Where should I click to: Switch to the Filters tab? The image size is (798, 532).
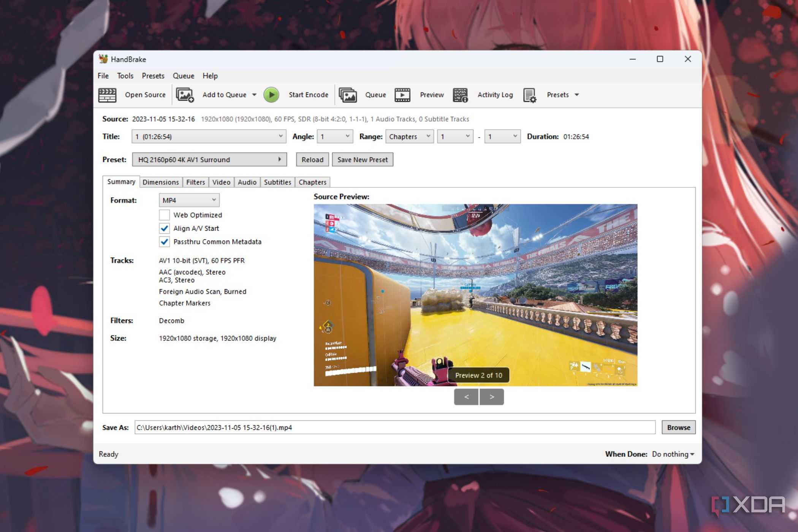click(x=195, y=182)
